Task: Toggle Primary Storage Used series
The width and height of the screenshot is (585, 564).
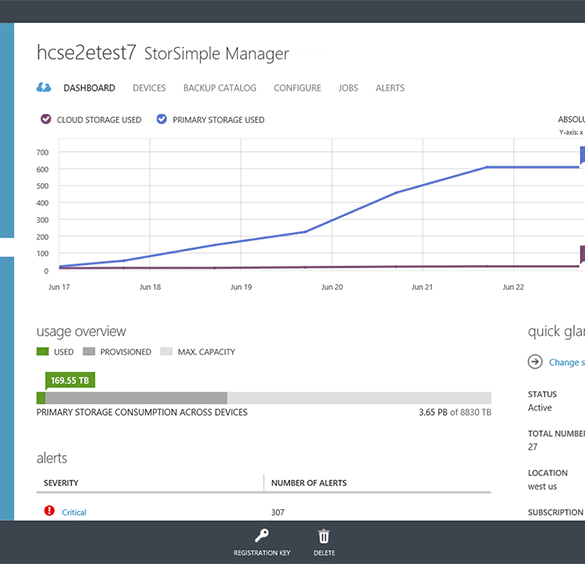Action: 162,119
